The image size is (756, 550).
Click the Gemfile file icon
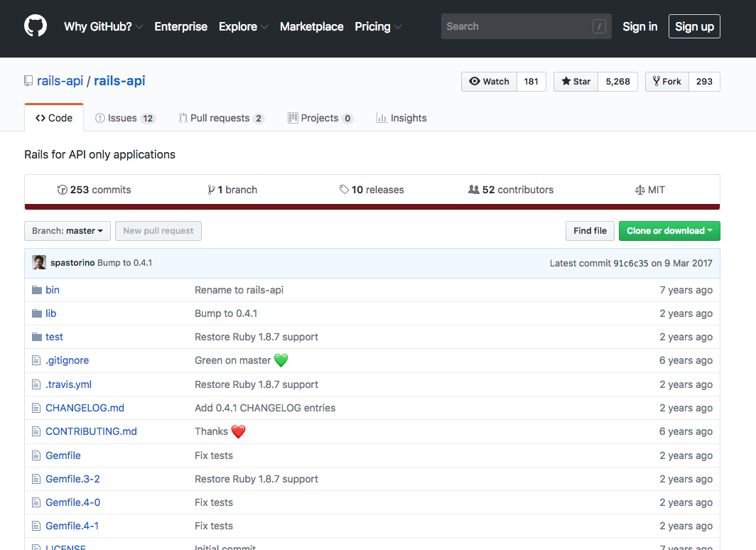[x=36, y=455]
